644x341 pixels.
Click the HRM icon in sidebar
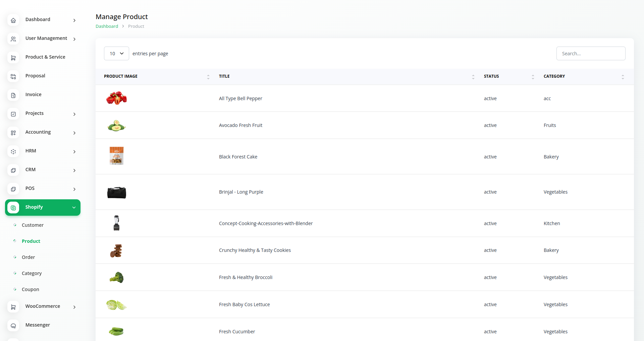click(13, 152)
